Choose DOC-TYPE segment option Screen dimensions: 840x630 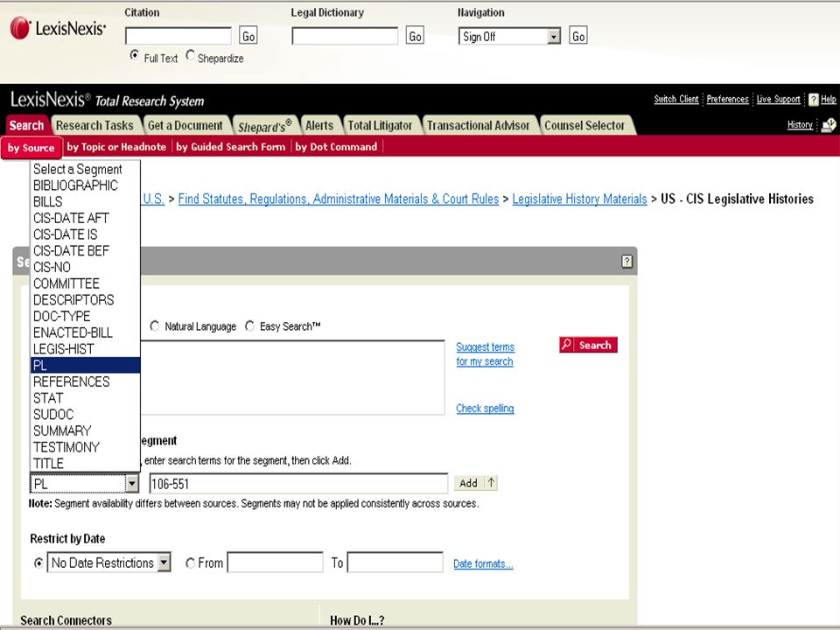(x=85, y=316)
